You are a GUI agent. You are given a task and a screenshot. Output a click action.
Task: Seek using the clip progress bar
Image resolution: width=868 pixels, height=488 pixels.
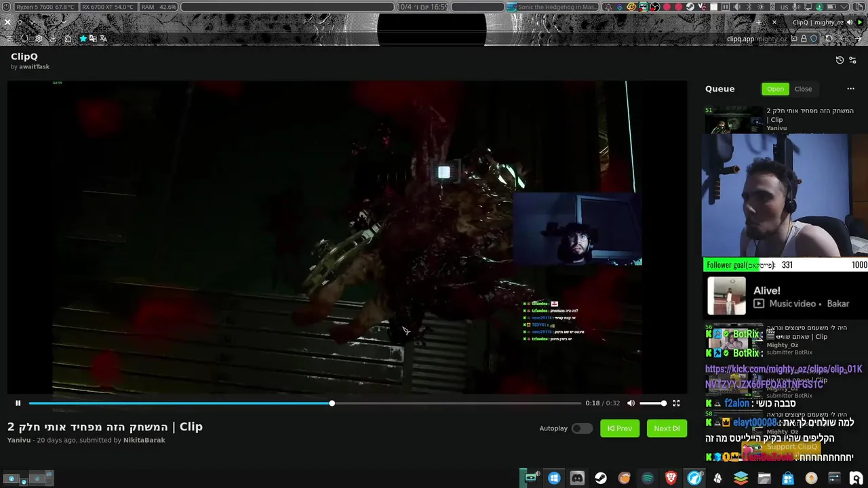305,403
